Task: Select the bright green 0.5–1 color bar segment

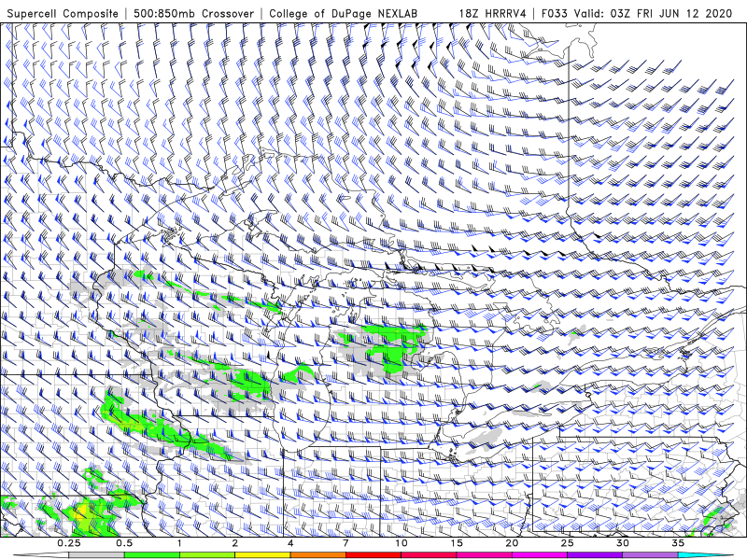Action: point(151,555)
